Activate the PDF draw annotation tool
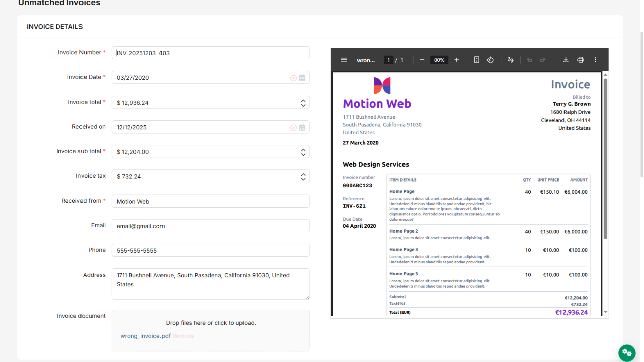 [511, 60]
